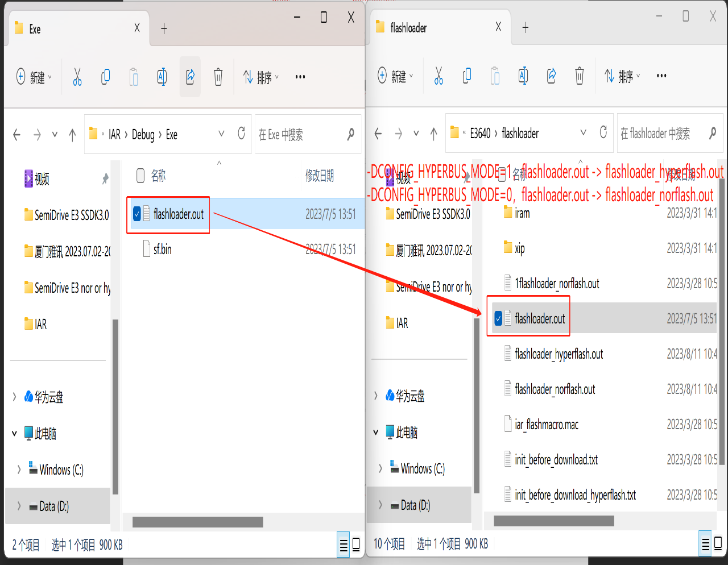
Task: Click the horizontal scrollbar in Exe file list
Action: [x=197, y=522]
